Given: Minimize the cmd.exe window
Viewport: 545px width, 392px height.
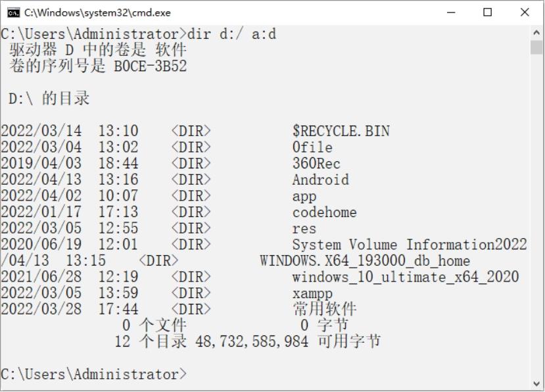Looking at the screenshot, I should (451, 12).
